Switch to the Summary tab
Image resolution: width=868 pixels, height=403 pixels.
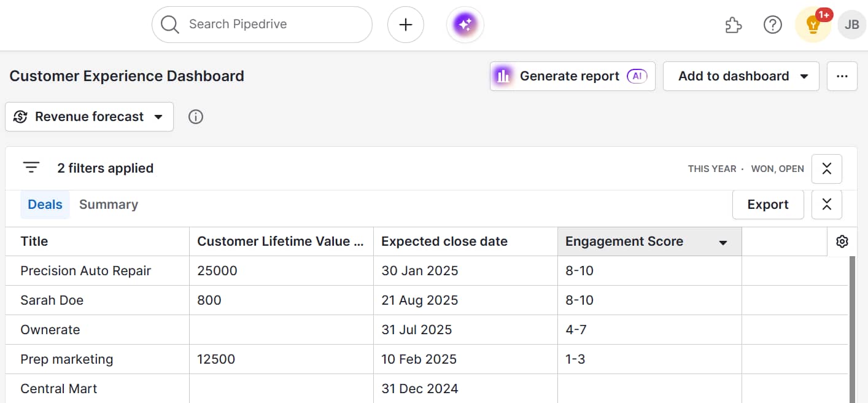pyautogui.click(x=109, y=205)
